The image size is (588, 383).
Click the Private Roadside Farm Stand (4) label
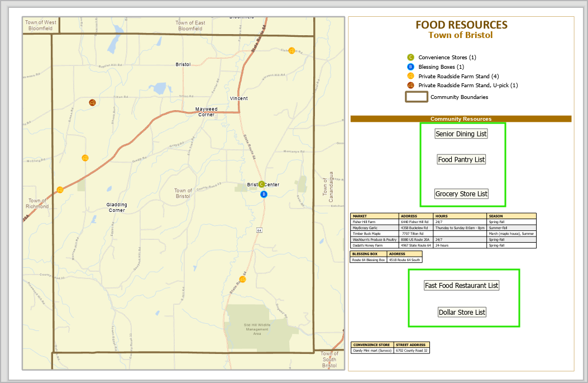pos(458,76)
